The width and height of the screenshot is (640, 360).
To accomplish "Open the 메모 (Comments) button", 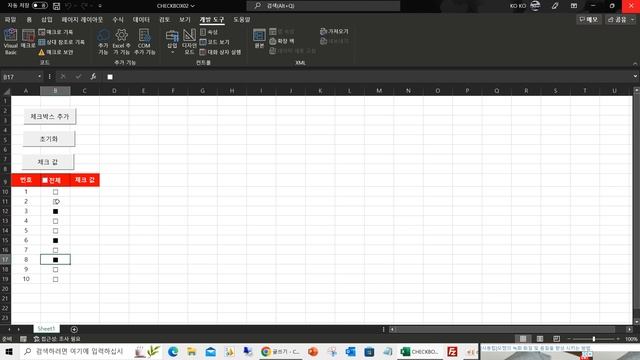I will tap(589, 20).
